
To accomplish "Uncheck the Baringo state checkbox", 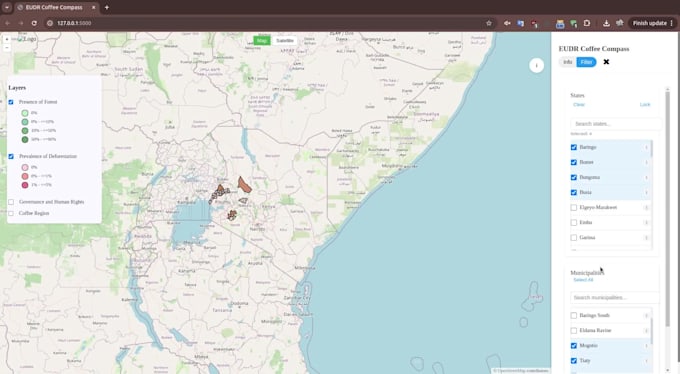I will [x=574, y=148].
